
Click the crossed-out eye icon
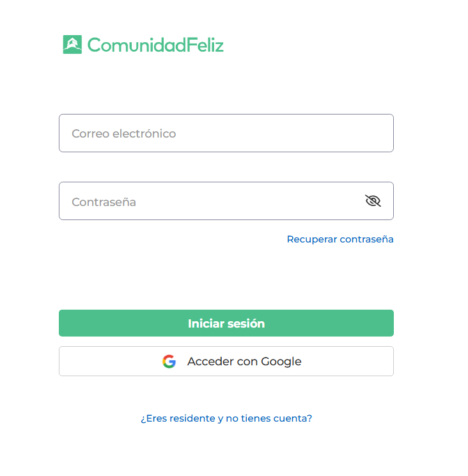click(373, 201)
